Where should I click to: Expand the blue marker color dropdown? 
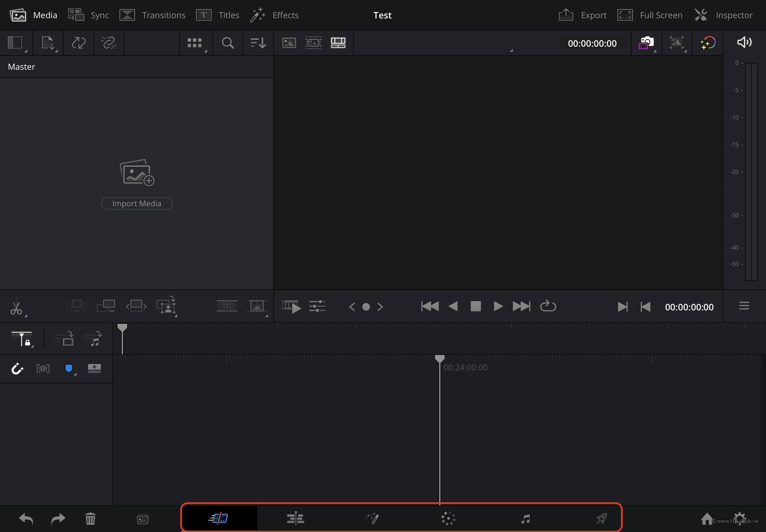pos(69,369)
